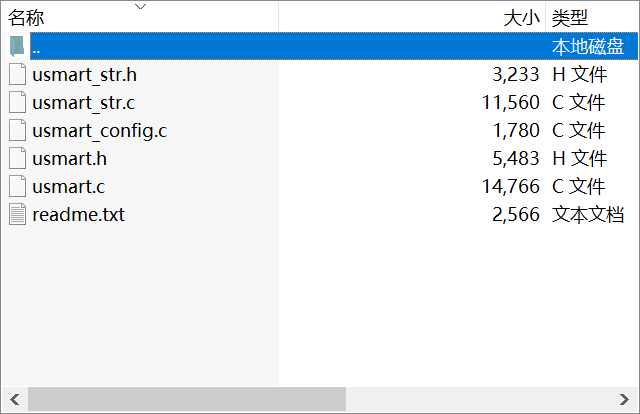Click the sort arrow above 名称 column
Viewport: 640px width, 414px height.
coord(140,6)
